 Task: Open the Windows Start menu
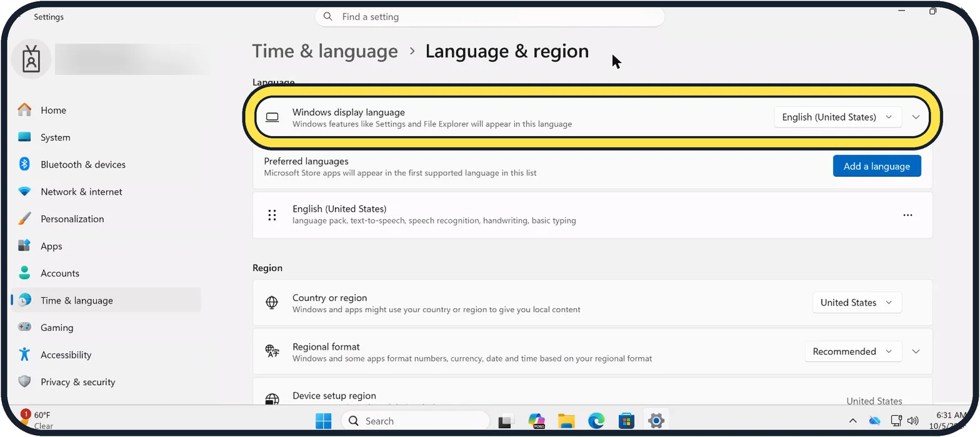(324, 421)
